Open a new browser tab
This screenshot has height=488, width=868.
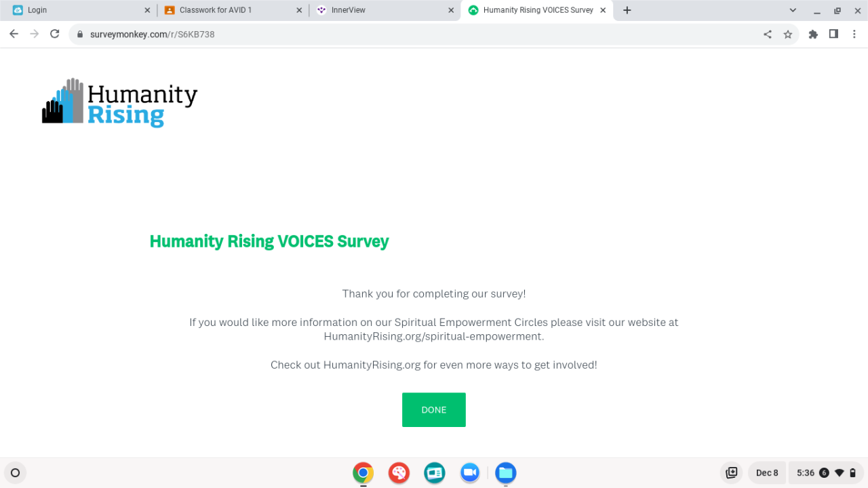627,10
